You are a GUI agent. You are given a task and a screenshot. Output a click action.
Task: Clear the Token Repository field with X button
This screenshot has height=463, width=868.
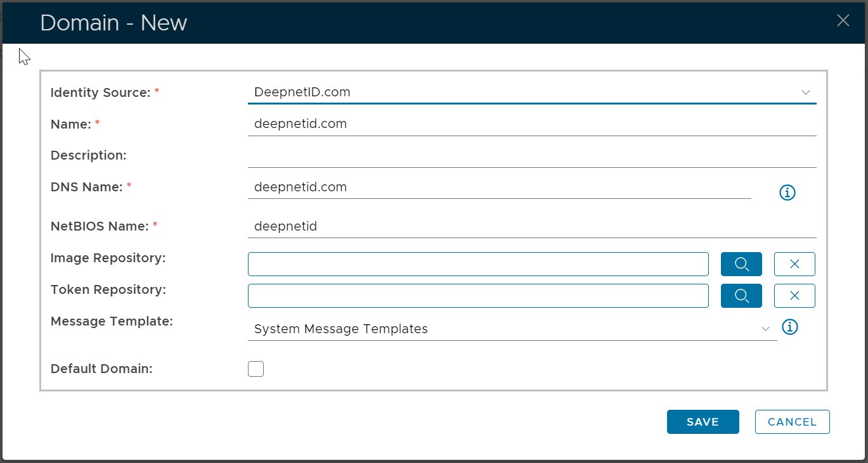coord(794,296)
